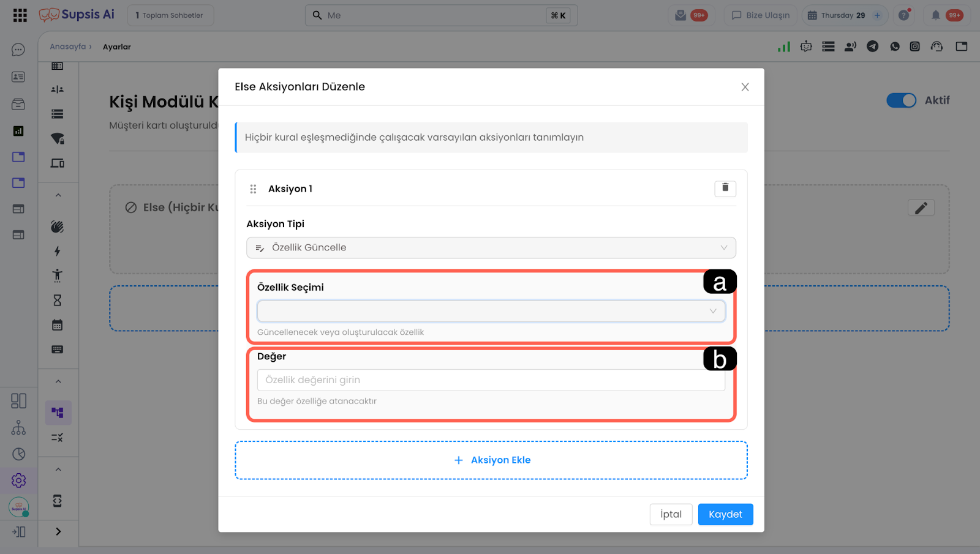The width and height of the screenshot is (980, 554).
Task: Click the notifications bell icon
Action: click(x=935, y=15)
